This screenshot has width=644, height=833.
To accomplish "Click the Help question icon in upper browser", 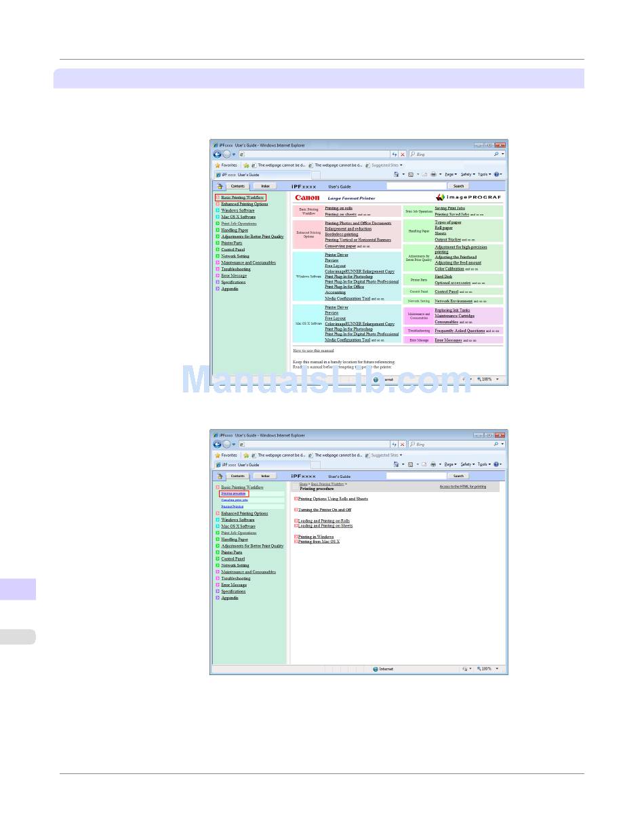I will click(x=497, y=174).
